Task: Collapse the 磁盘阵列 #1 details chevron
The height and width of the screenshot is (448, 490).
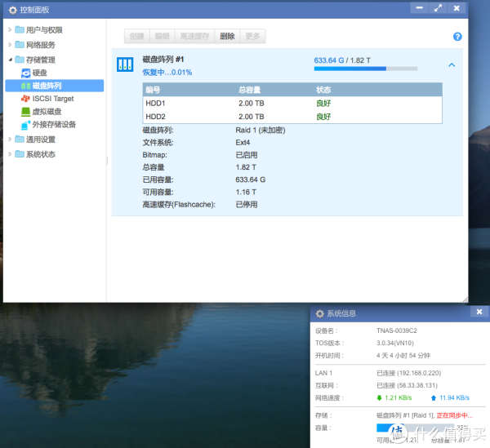Action: (x=452, y=65)
